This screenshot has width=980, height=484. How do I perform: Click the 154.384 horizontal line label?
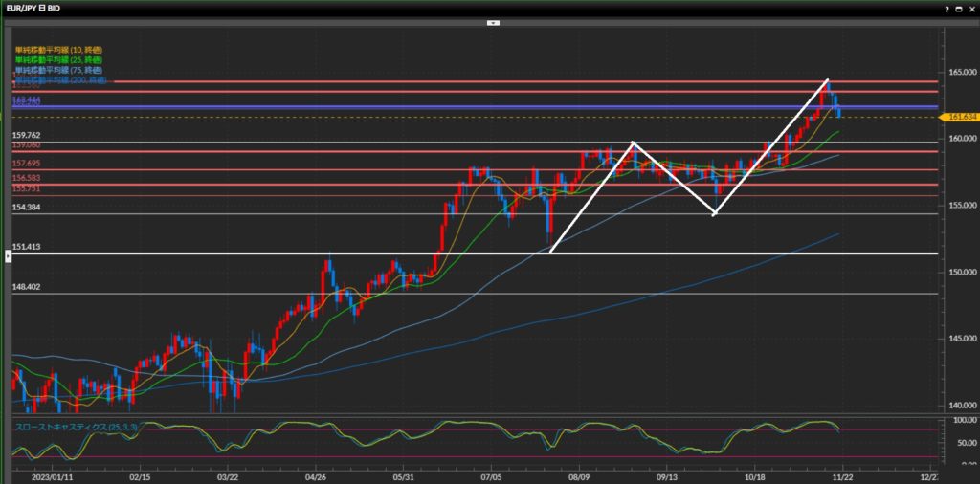click(25, 208)
